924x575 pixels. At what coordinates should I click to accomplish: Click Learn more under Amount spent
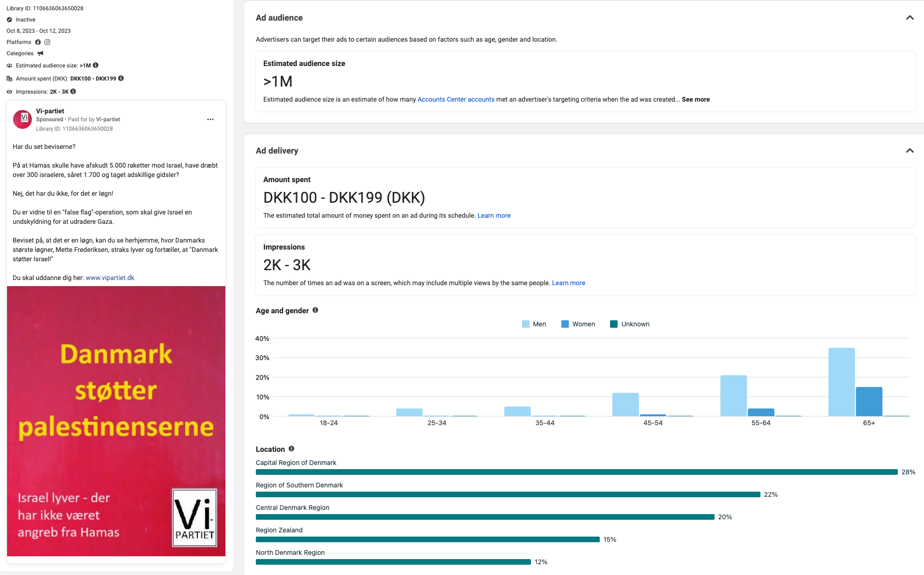494,215
